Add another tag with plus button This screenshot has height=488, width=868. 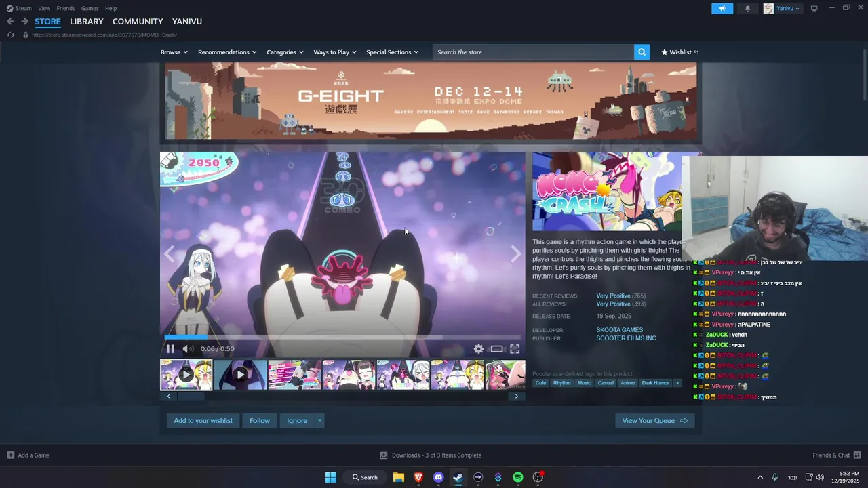pyautogui.click(x=677, y=383)
